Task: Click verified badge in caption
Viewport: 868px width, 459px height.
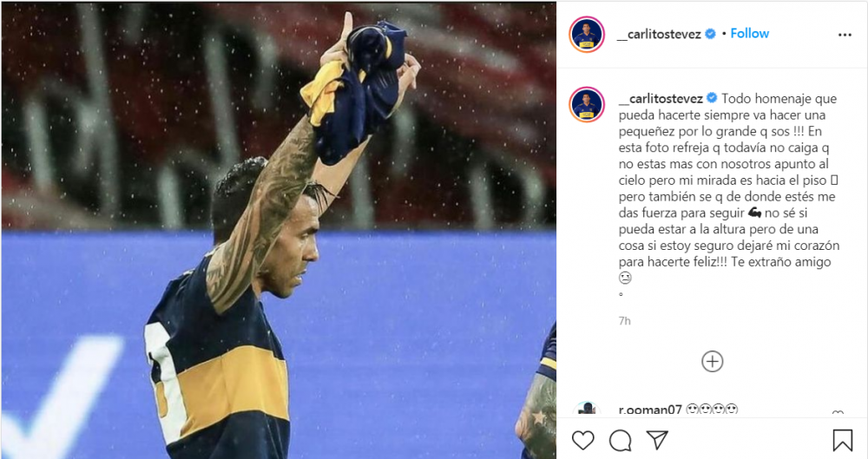Action: (712, 98)
